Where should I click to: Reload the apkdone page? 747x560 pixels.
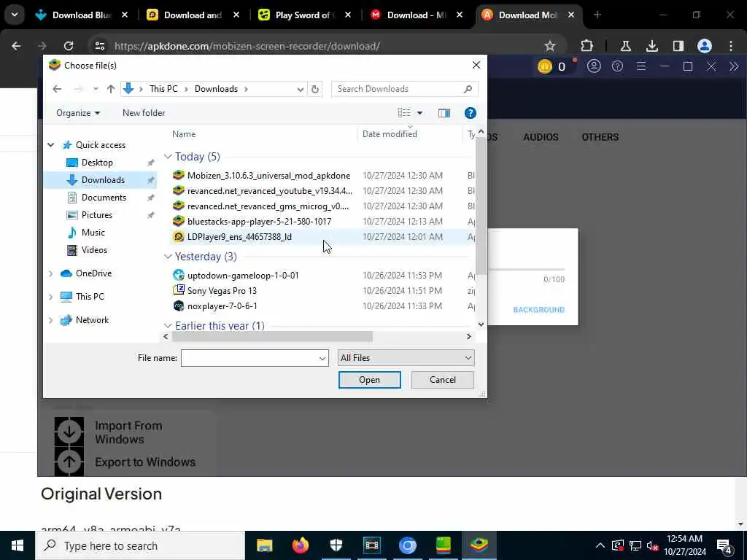click(69, 46)
